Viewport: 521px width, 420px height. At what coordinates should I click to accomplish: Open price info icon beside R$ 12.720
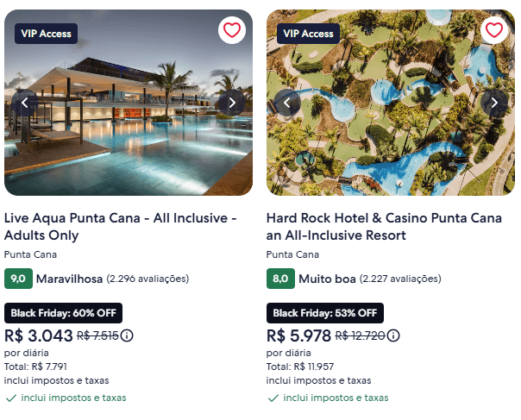point(392,335)
